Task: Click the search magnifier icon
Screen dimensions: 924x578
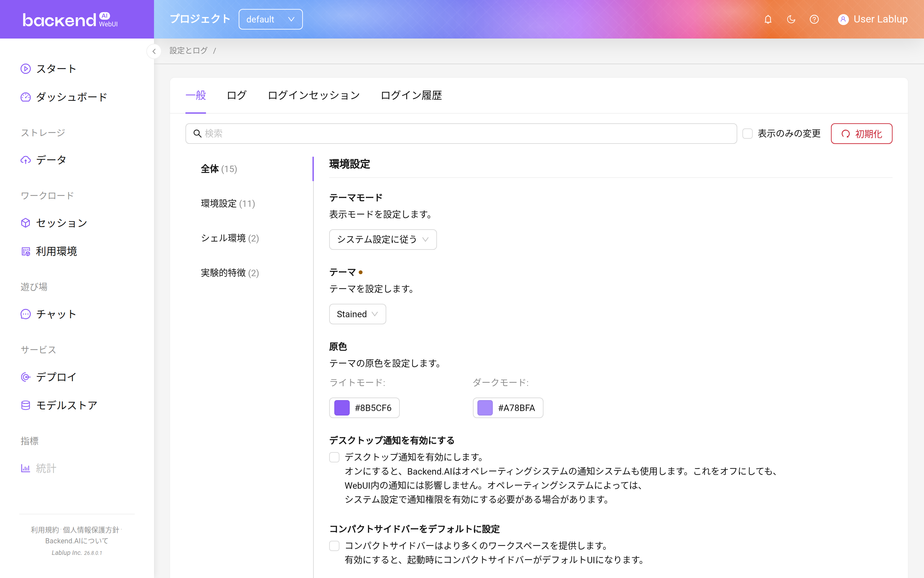Action: tap(197, 133)
